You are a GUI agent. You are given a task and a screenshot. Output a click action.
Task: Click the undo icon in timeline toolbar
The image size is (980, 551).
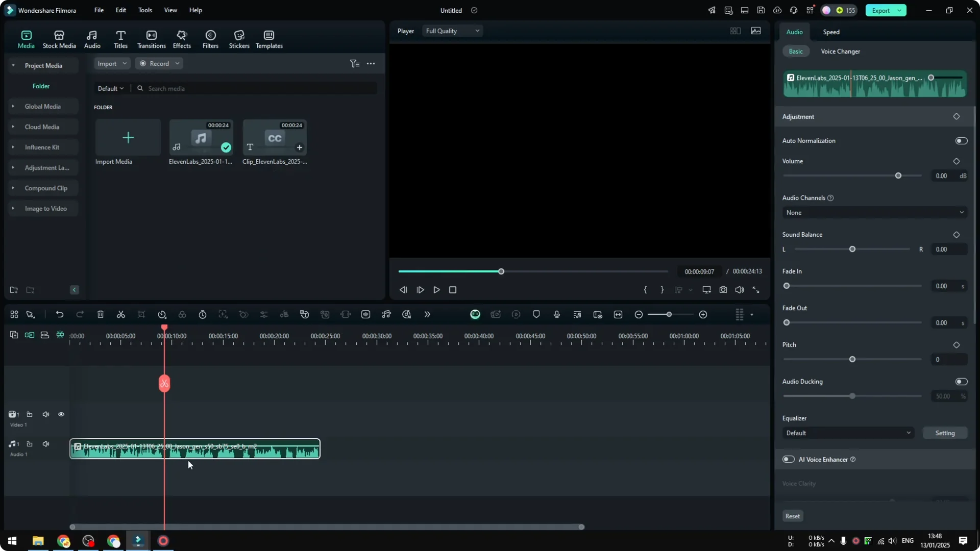[60, 315]
